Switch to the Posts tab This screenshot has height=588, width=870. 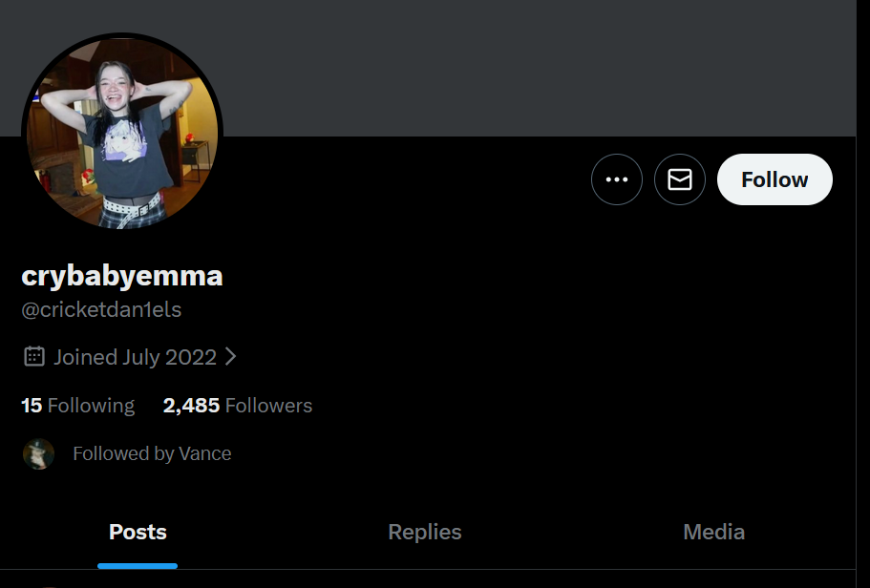click(x=138, y=532)
